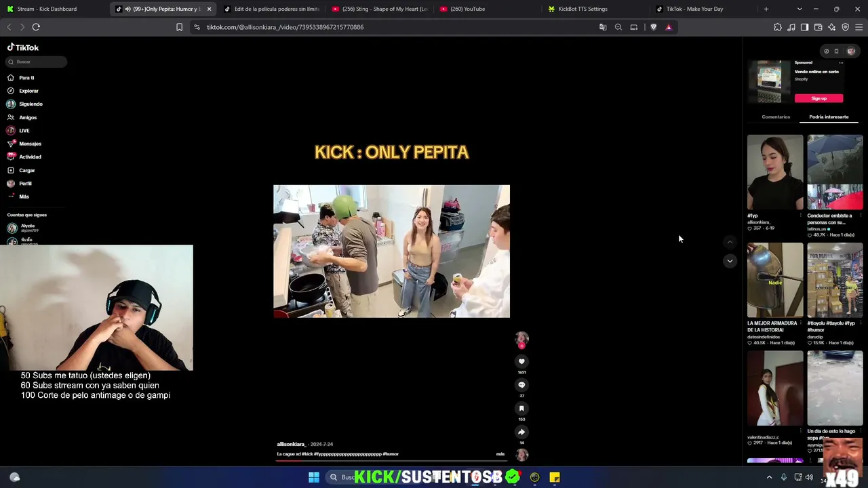
Task: Expand the video description with más
Action: (500, 454)
